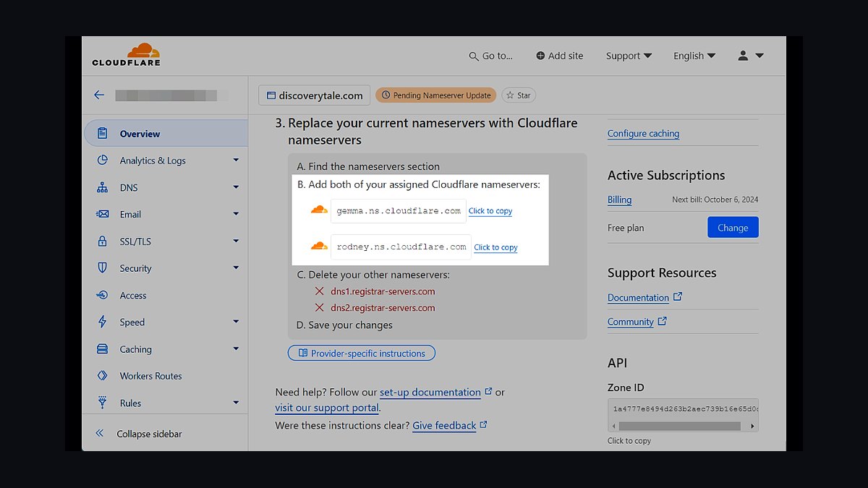Expand the Speed menu arrow

[x=236, y=322]
